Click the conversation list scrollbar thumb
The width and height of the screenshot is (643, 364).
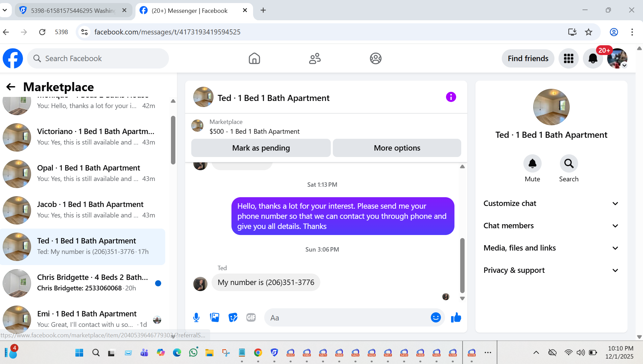pos(173,140)
